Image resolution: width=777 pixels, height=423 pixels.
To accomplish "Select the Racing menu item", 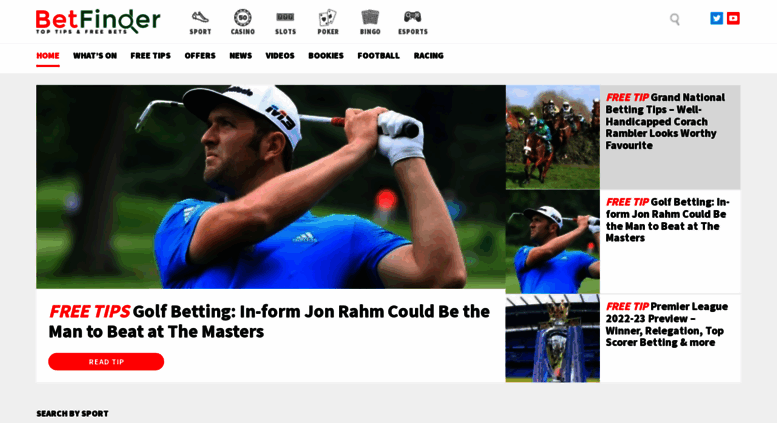I will [429, 56].
